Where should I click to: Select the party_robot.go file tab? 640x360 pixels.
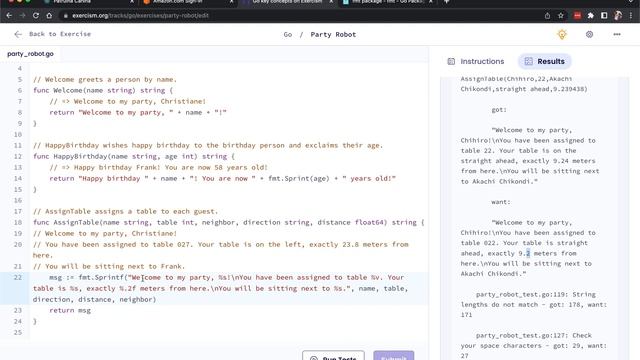(x=30, y=54)
